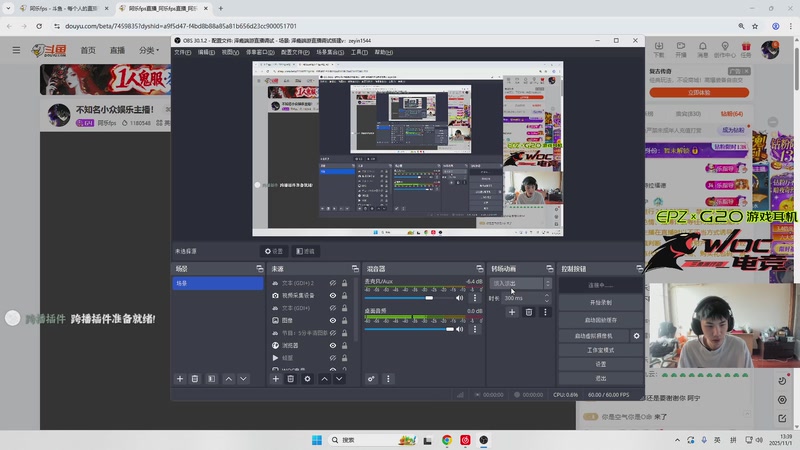Show the 节目 text source
The image size is (800, 450).
(x=333, y=333)
